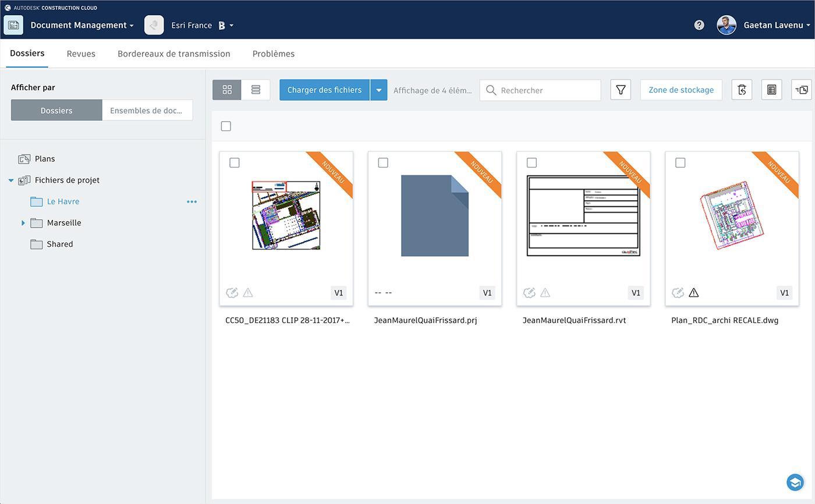Click markup icon on Plan_RDC_archi card
This screenshot has height=504, width=815.
click(678, 293)
